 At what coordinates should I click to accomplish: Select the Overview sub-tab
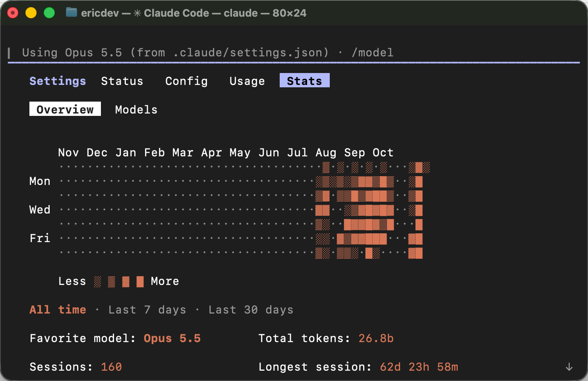tap(65, 109)
